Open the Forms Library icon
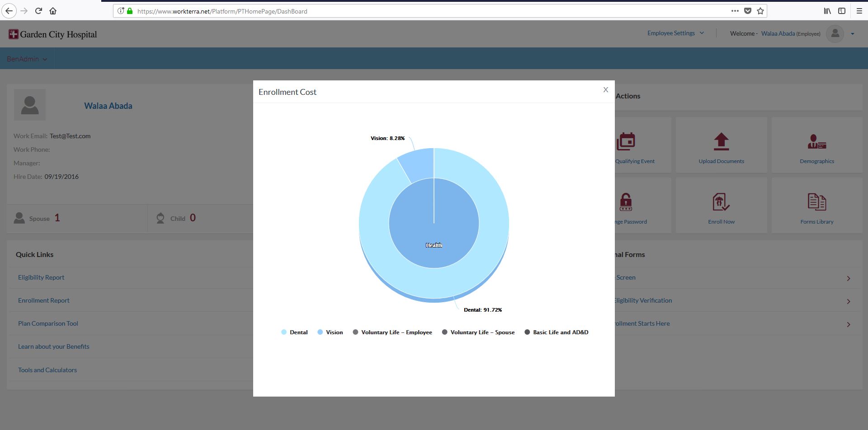This screenshot has height=430, width=868. tap(816, 202)
